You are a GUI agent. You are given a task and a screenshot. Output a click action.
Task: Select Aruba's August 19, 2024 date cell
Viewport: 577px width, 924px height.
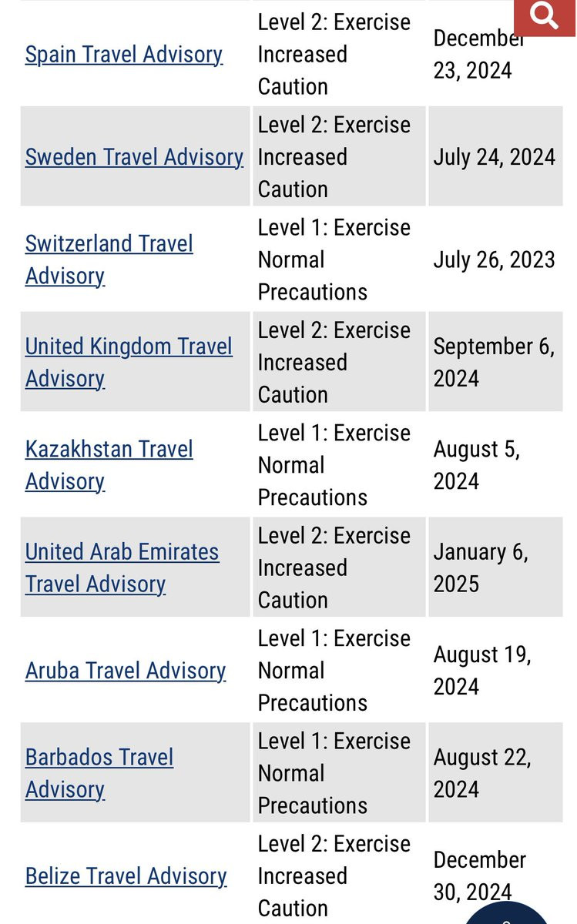pos(503,671)
